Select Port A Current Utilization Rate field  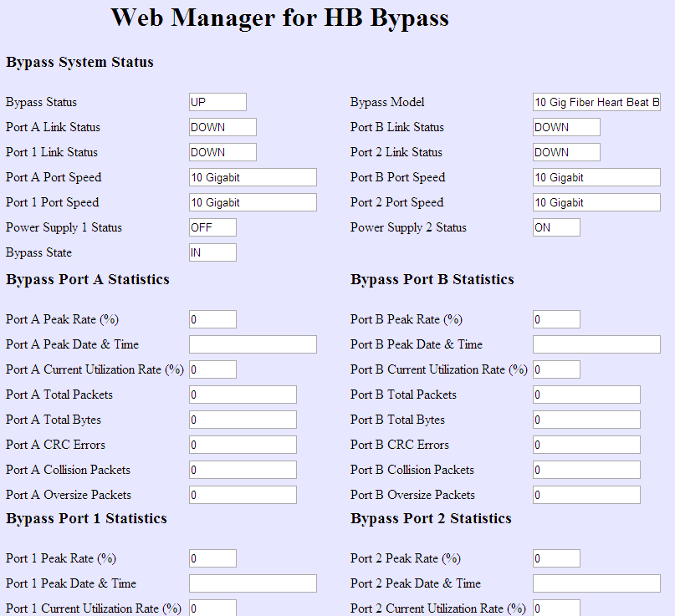(212, 369)
